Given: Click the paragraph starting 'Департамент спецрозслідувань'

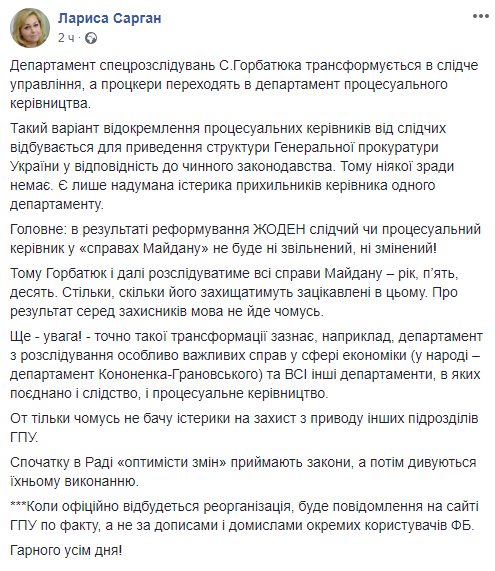Looking at the screenshot, I should 244,84.
